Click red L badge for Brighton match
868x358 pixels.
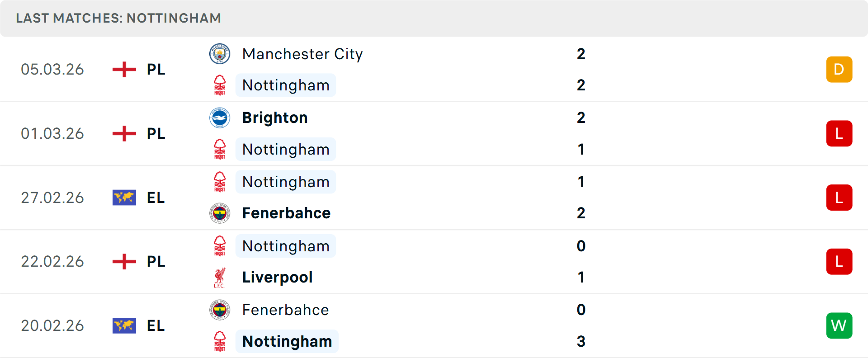(x=839, y=134)
